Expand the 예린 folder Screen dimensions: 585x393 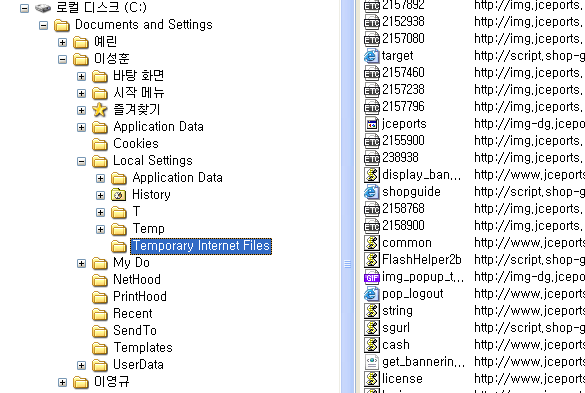(x=62, y=43)
